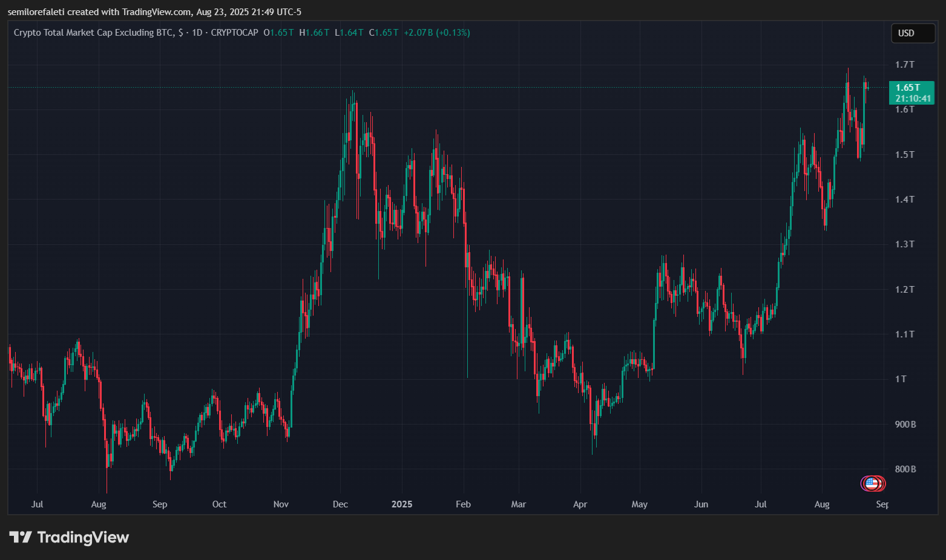Click the low value 'L1.64T'
The height and width of the screenshot is (560, 946).
pyautogui.click(x=349, y=33)
